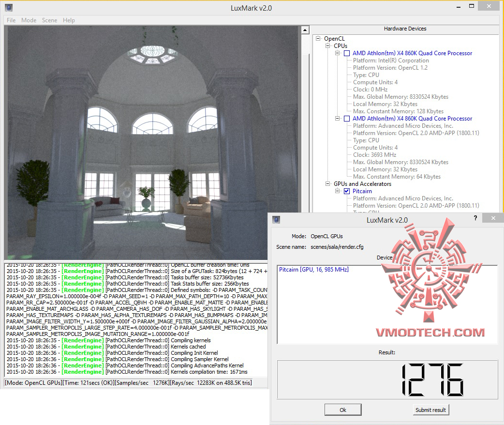The width and height of the screenshot is (504, 425).
Task: Click 'Max. Constant Memory: 128 Kbytes' row
Action: click(x=398, y=111)
